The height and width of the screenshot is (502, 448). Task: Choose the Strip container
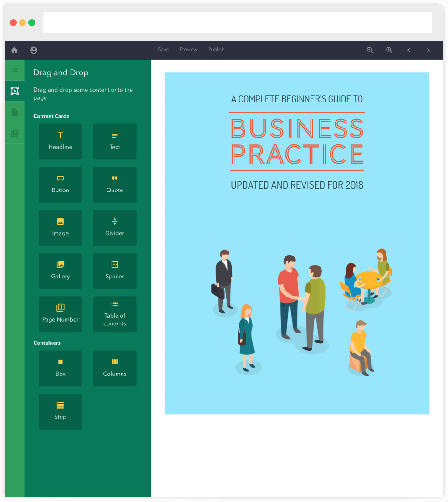(x=61, y=412)
